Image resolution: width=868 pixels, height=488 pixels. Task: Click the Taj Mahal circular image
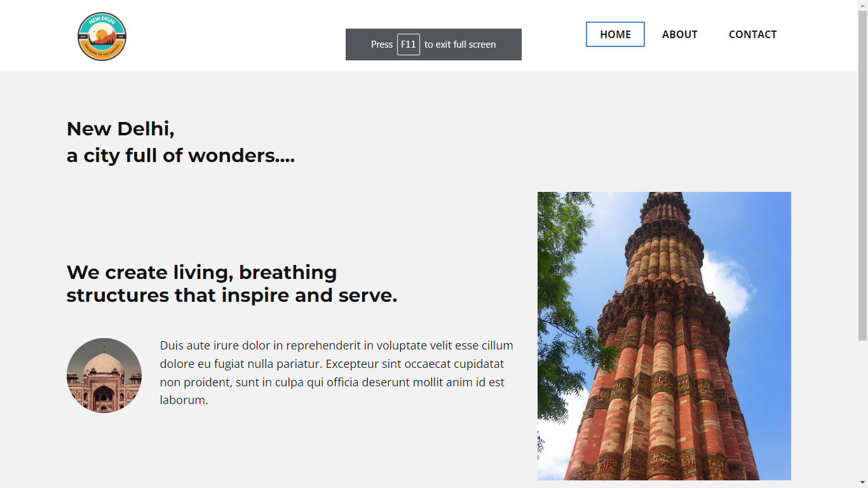pyautogui.click(x=104, y=375)
